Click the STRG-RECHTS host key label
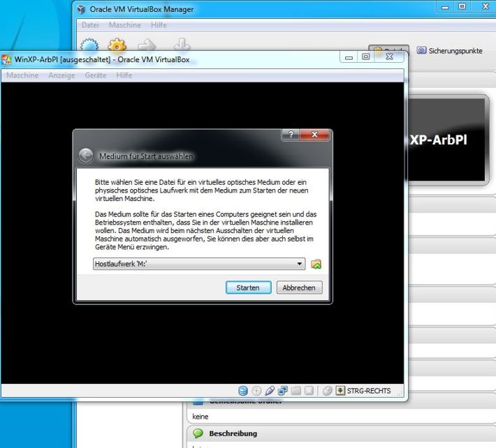Screen dimensions: 496x448 pos(369,391)
